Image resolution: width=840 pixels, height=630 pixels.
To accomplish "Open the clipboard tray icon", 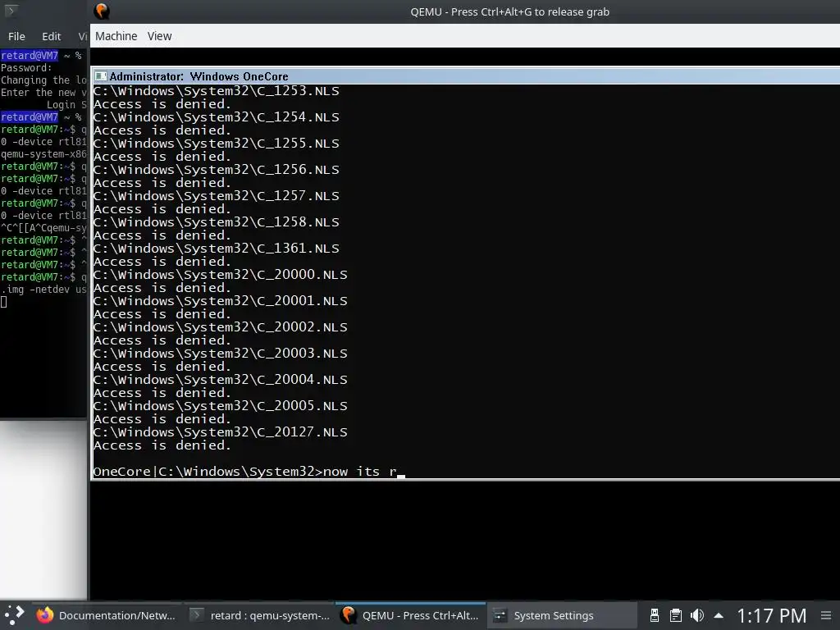I will 676,615.
